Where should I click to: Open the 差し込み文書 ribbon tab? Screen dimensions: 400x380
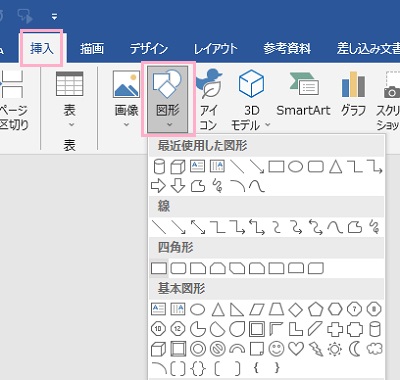pos(368,49)
